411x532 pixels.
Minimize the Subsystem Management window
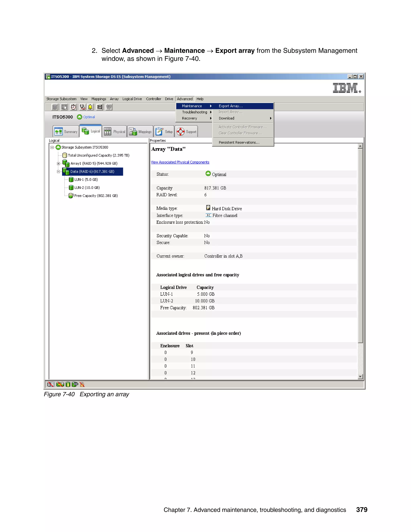350,77
